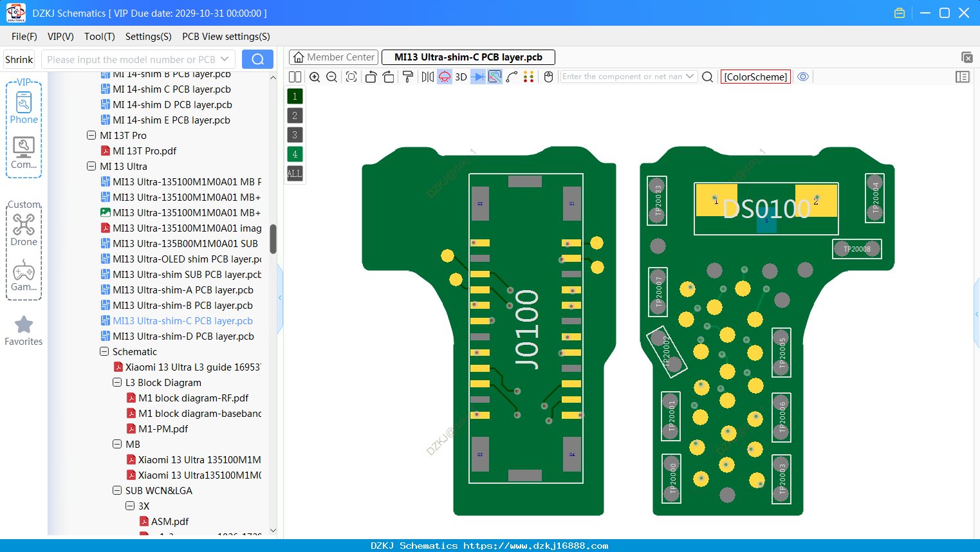Search for the entered component or net
The image size is (980, 552).
[707, 77]
